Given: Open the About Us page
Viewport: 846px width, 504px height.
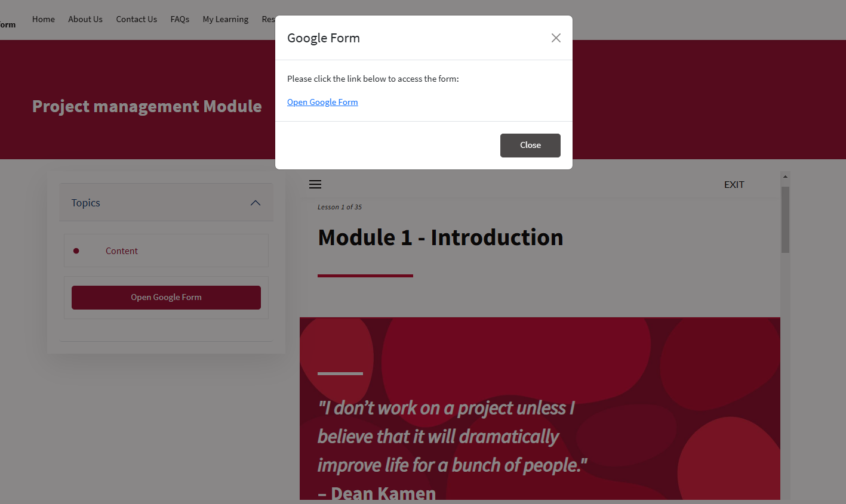Looking at the screenshot, I should coord(85,19).
